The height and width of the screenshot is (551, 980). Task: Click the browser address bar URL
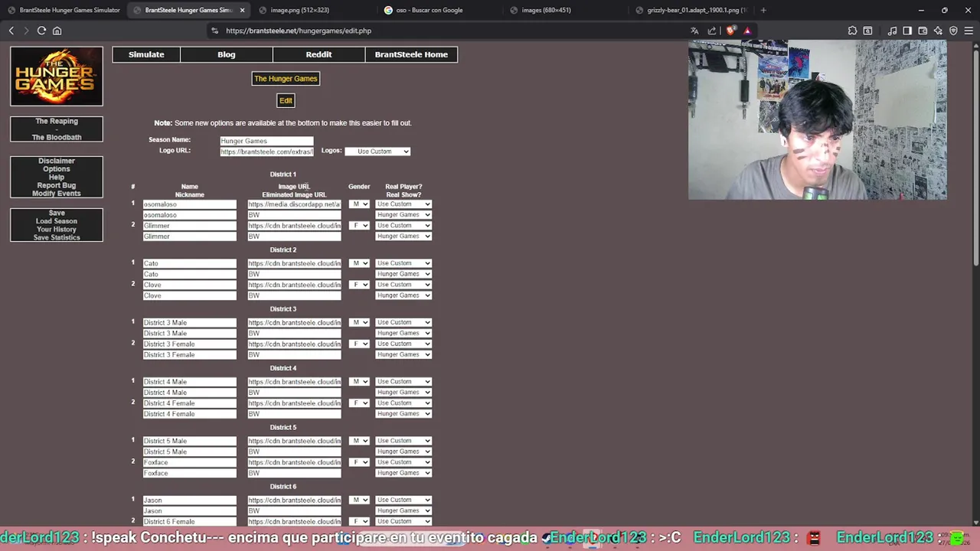299,31
